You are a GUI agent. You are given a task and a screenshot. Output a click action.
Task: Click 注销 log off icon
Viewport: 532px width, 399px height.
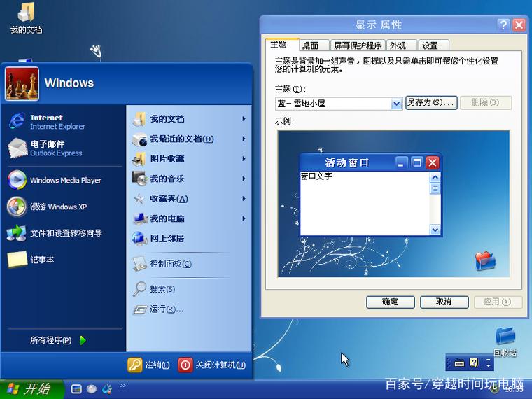(135, 365)
